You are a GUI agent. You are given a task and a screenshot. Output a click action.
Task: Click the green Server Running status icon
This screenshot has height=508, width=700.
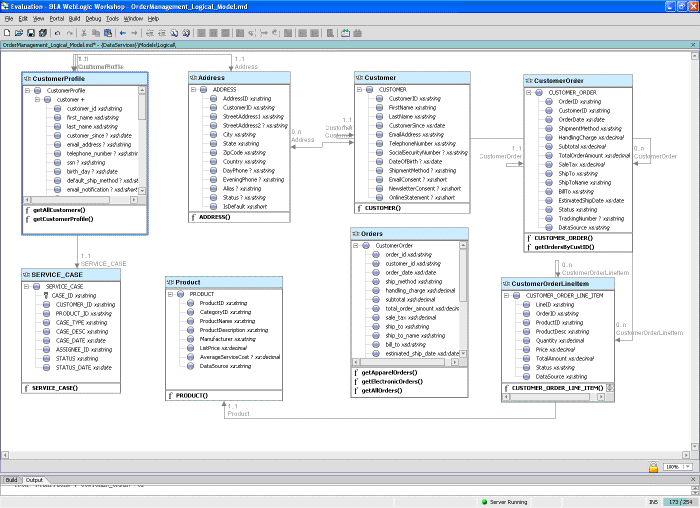484,502
